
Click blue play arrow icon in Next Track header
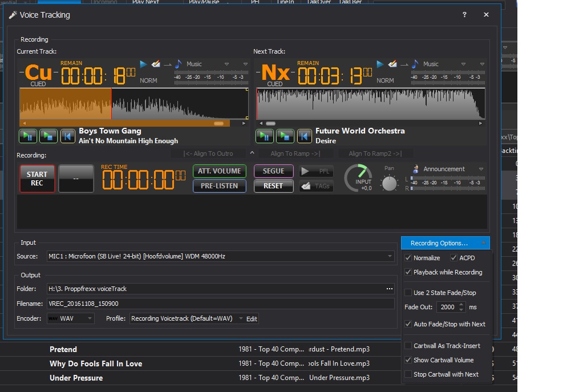(380, 64)
